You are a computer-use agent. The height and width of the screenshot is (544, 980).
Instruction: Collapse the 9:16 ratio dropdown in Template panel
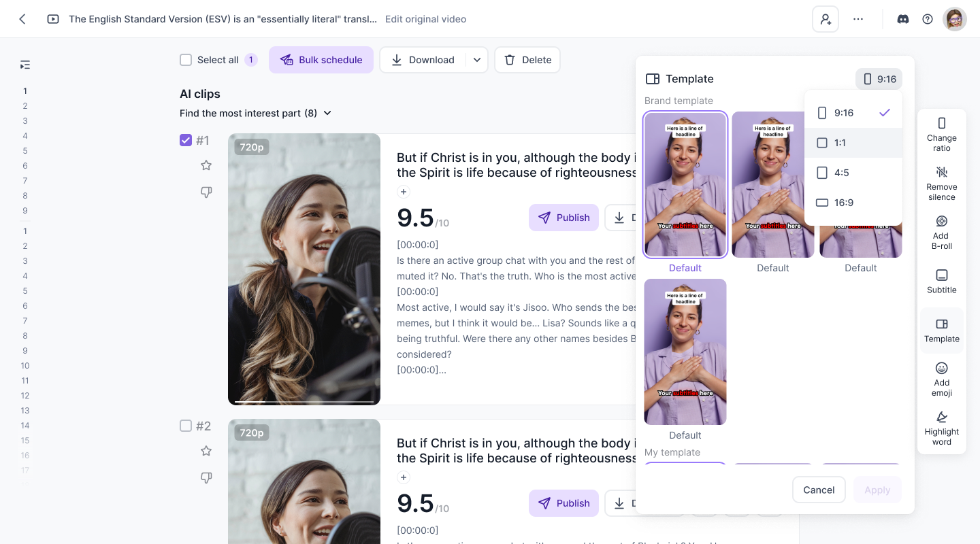pos(879,79)
